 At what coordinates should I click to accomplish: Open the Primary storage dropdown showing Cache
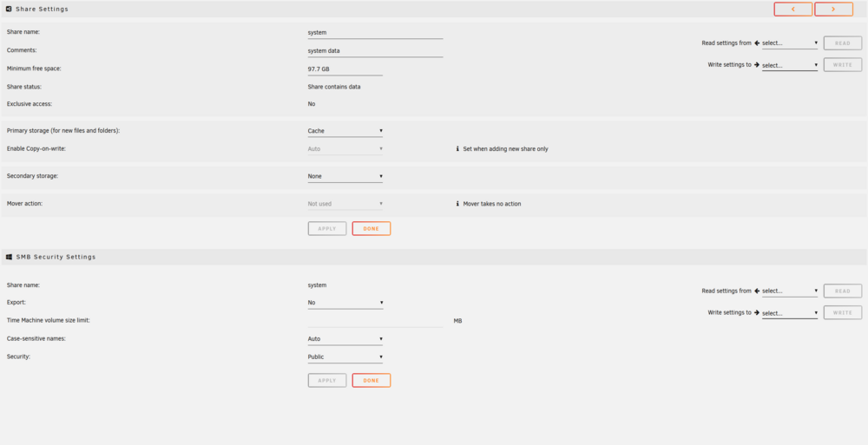click(x=345, y=131)
